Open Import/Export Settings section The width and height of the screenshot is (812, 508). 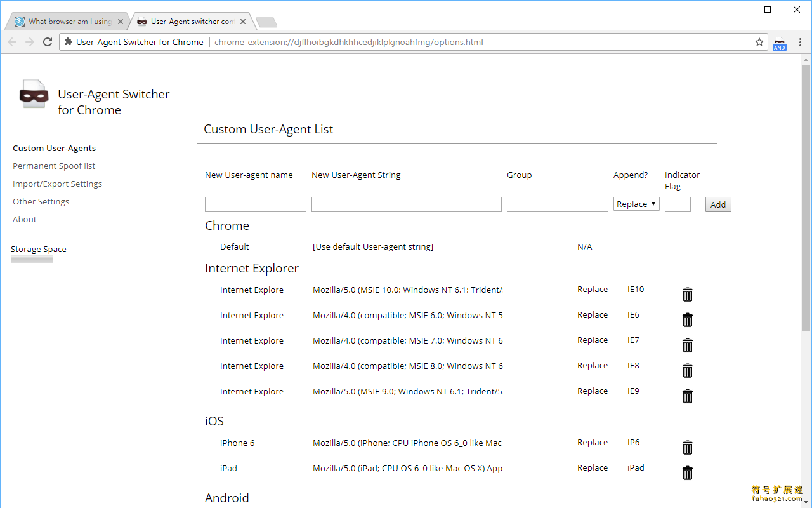(x=57, y=184)
